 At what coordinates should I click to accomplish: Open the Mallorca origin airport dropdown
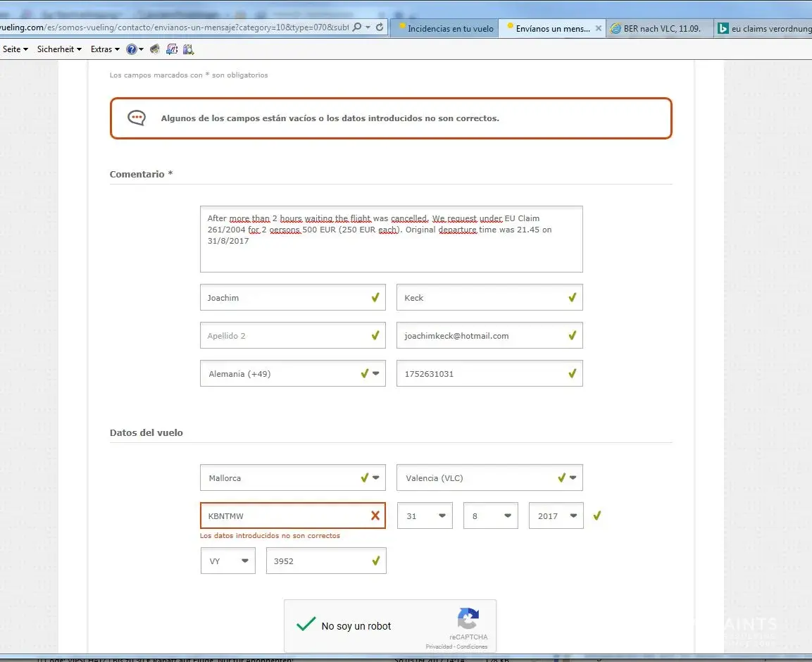pos(375,478)
